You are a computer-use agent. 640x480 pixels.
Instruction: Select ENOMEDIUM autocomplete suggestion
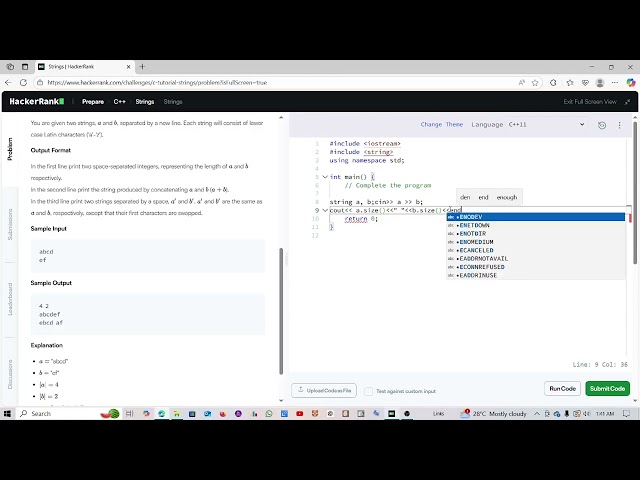(536, 242)
